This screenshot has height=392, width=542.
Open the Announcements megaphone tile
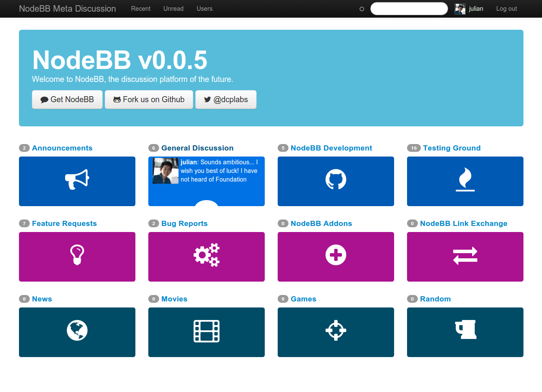pos(77,181)
